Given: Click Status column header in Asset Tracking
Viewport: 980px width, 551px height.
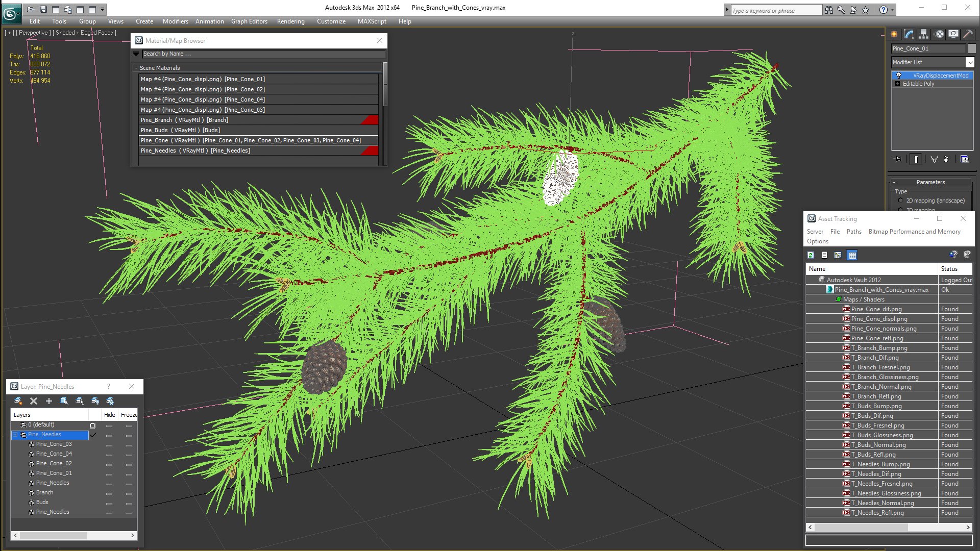Looking at the screenshot, I should click(955, 269).
